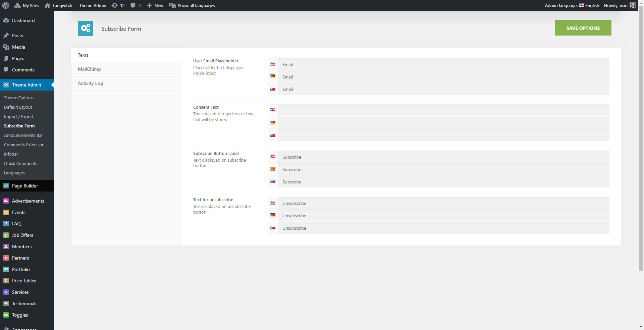
Task: Switch to the MailChimp tab
Action: tap(126, 69)
